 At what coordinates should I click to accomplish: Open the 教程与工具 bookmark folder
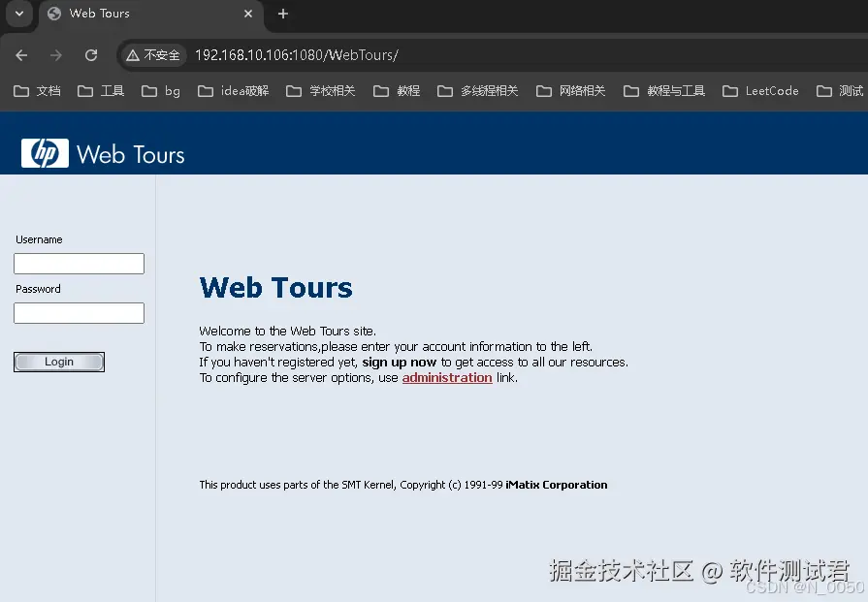click(x=664, y=91)
